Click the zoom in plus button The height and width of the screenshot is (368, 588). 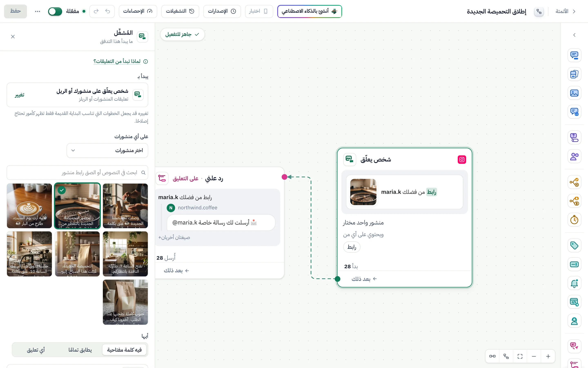pos(548,356)
